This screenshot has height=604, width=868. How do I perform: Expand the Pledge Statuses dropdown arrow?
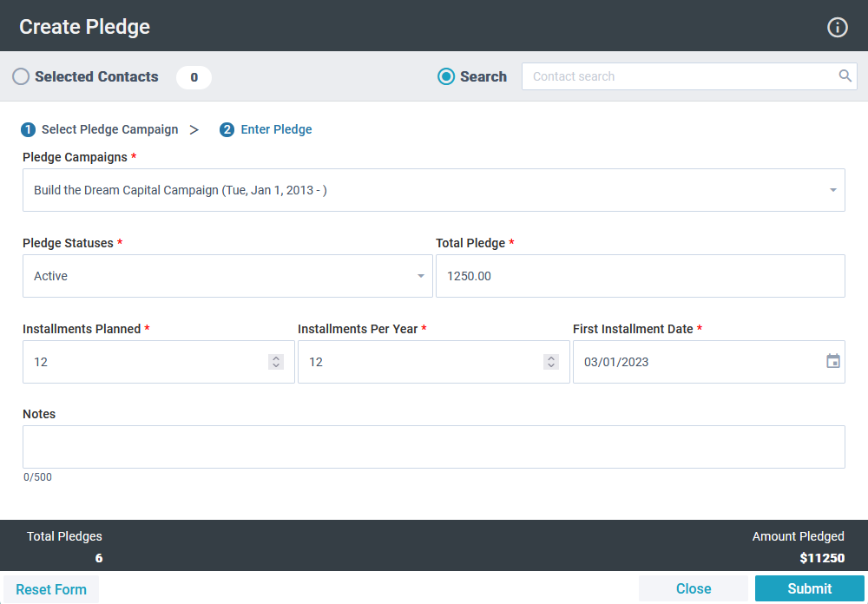[421, 276]
